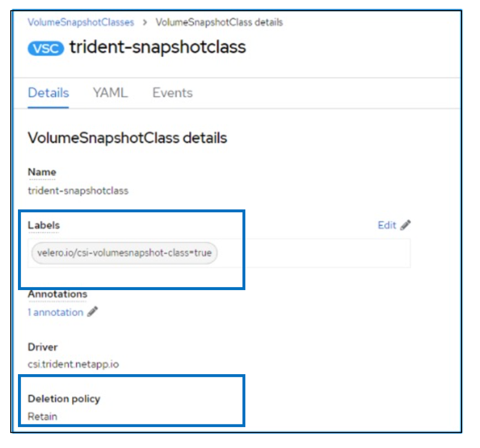The image size is (480, 448).
Task: Click the VolumeSnapshotClass details breadcrumb text
Action: (x=219, y=23)
